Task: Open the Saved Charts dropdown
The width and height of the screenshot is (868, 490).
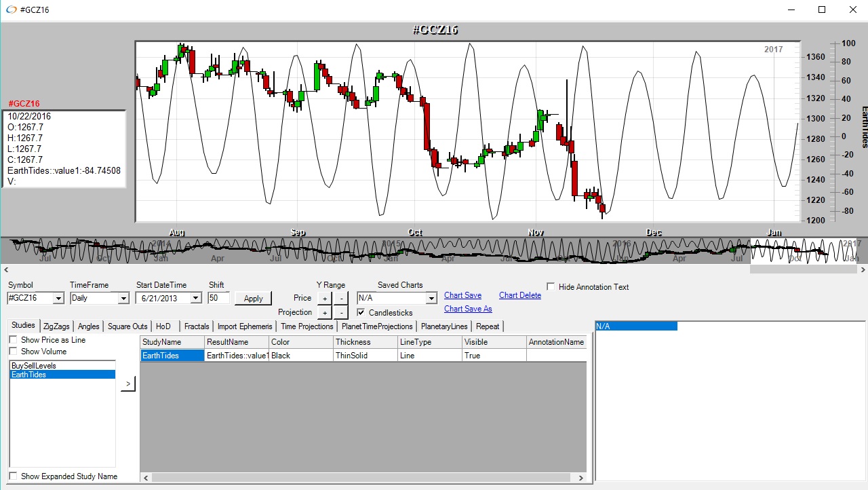Action: point(431,299)
